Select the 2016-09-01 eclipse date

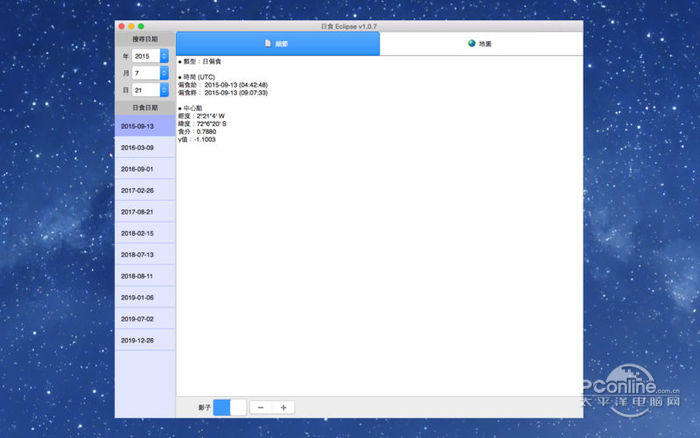(145, 169)
